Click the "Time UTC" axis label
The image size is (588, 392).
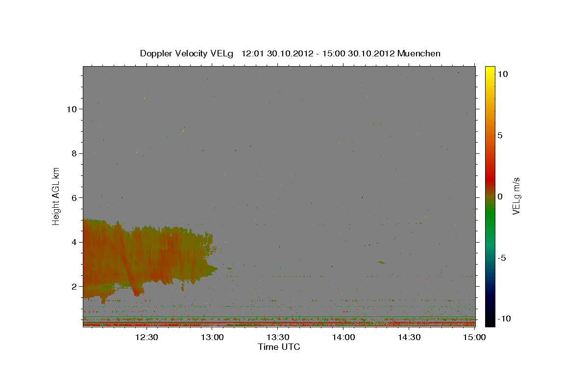(x=279, y=347)
